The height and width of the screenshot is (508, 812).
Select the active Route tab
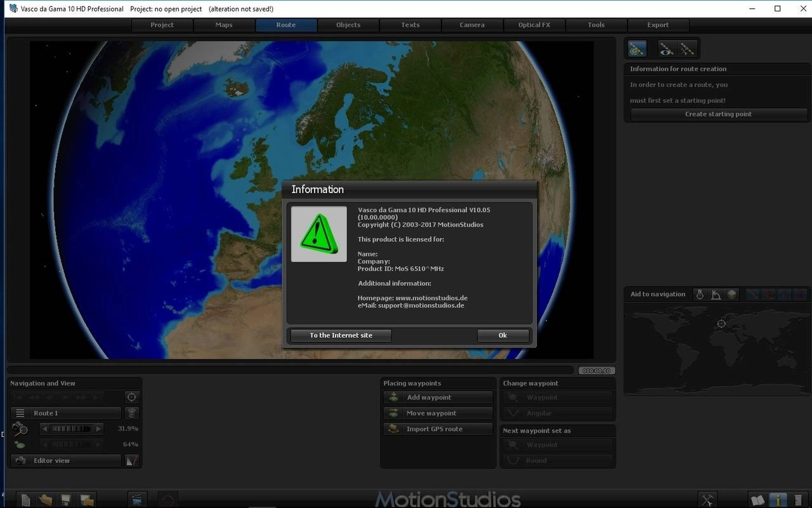coord(286,25)
